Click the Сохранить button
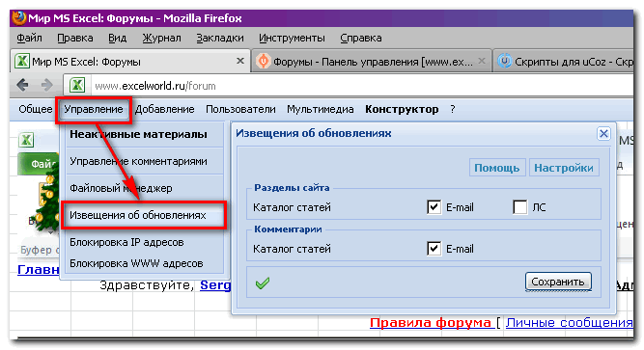 [x=558, y=282]
